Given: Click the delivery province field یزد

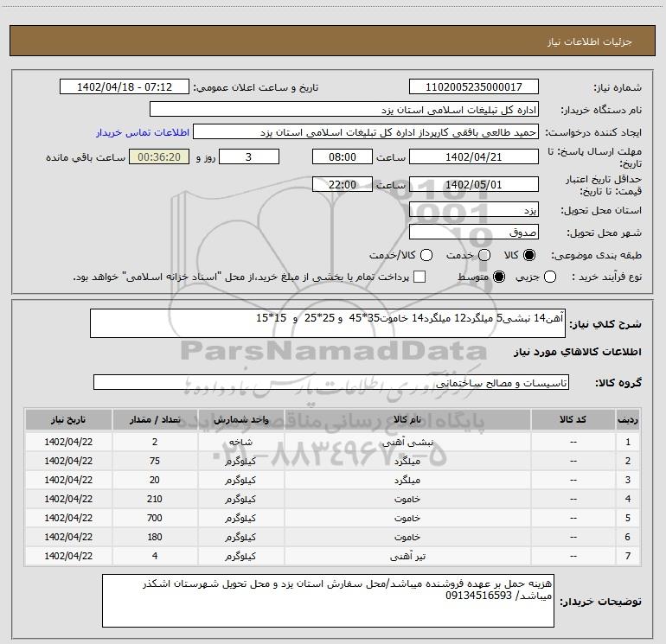Looking at the screenshot, I should [474, 209].
